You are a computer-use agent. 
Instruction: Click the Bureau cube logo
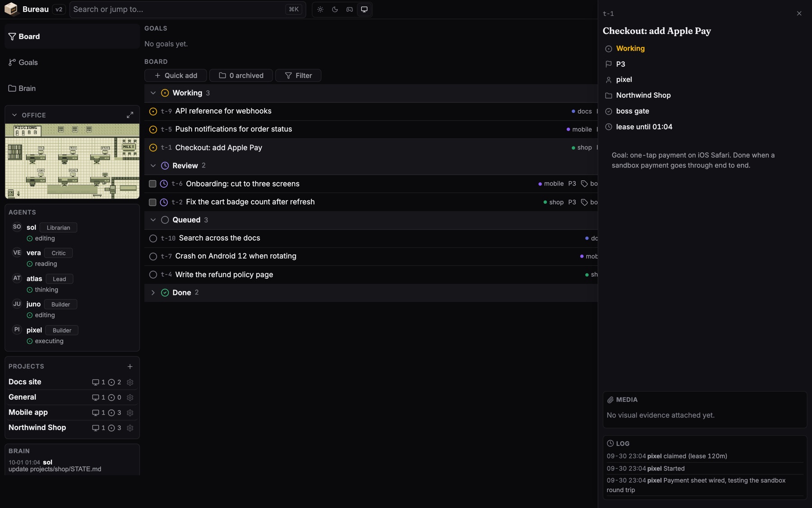(x=11, y=9)
